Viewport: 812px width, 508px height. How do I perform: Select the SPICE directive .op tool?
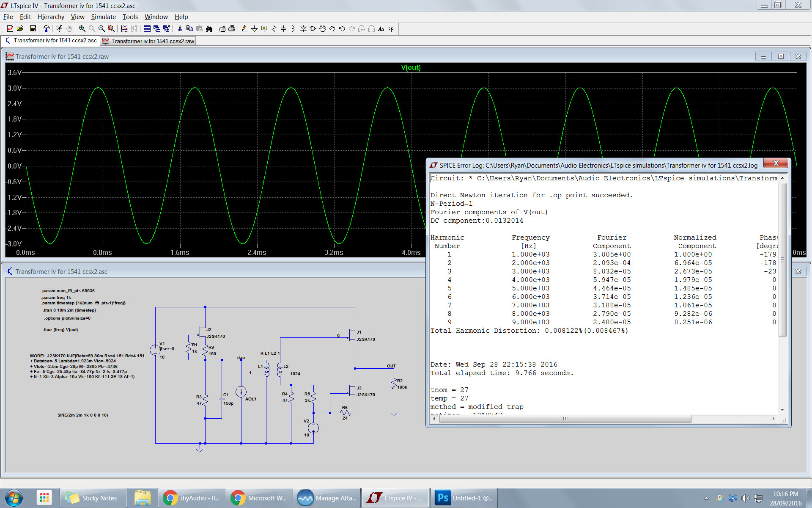pyautogui.click(x=391, y=29)
